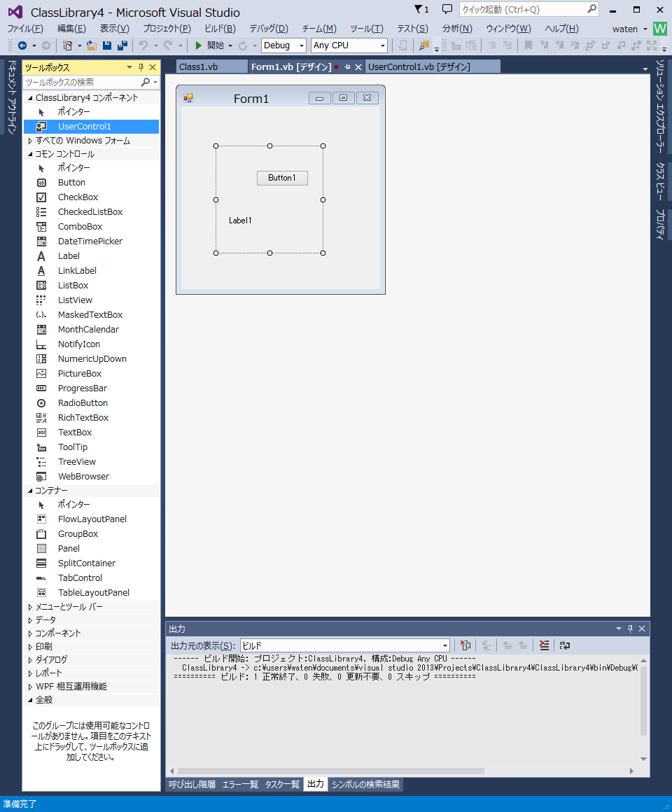The width and height of the screenshot is (672, 812).
Task: Expand the ダイアログ toolbox group
Action: 30,660
